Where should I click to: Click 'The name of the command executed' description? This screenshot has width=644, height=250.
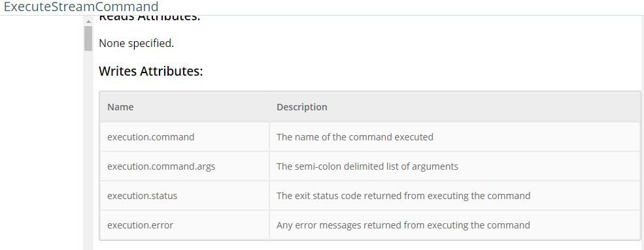coord(355,137)
